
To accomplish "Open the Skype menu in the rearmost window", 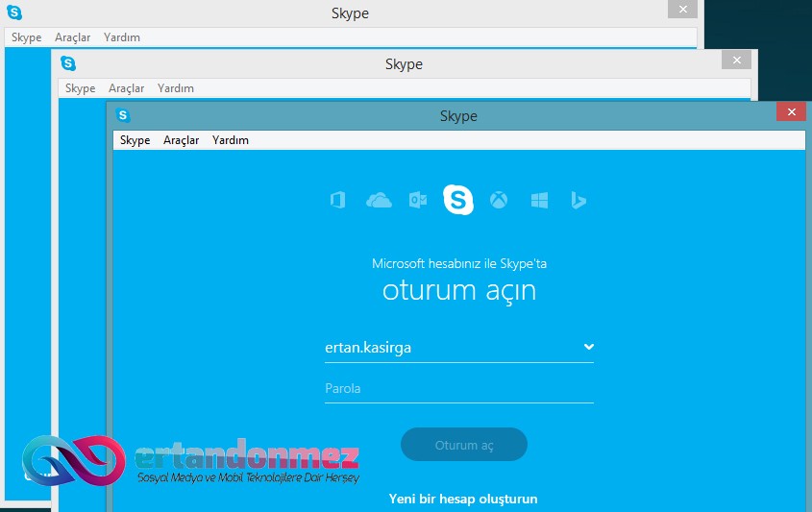I will [26, 37].
